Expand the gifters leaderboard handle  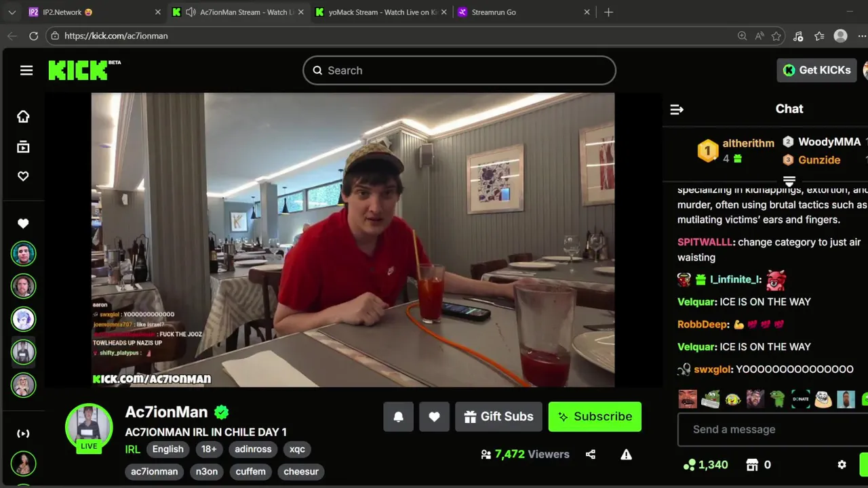click(789, 181)
